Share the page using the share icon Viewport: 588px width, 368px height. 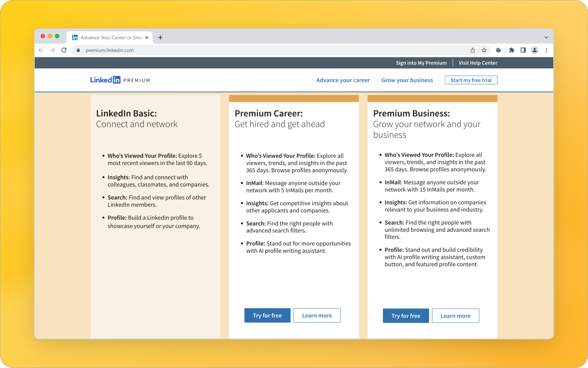click(472, 50)
